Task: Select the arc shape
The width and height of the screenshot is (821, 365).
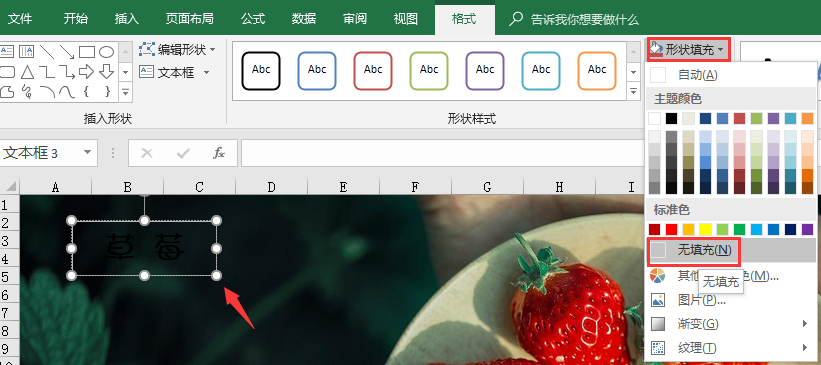Action: pos(47,92)
